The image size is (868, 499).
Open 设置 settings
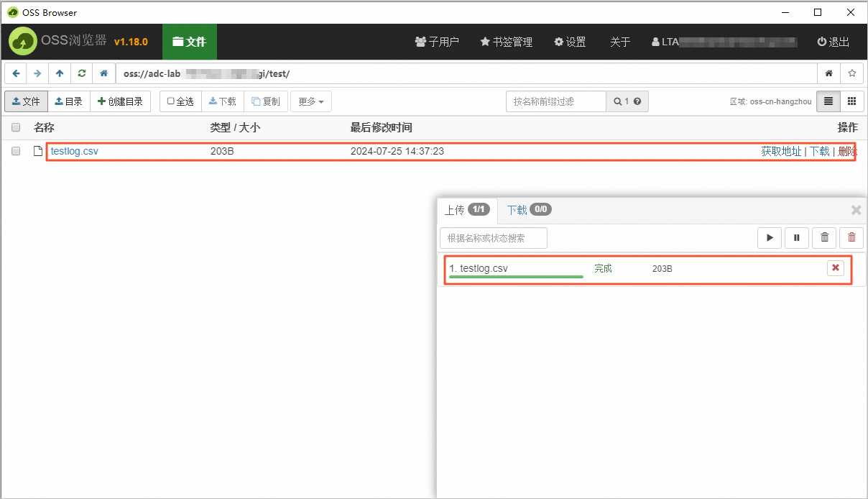click(570, 42)
